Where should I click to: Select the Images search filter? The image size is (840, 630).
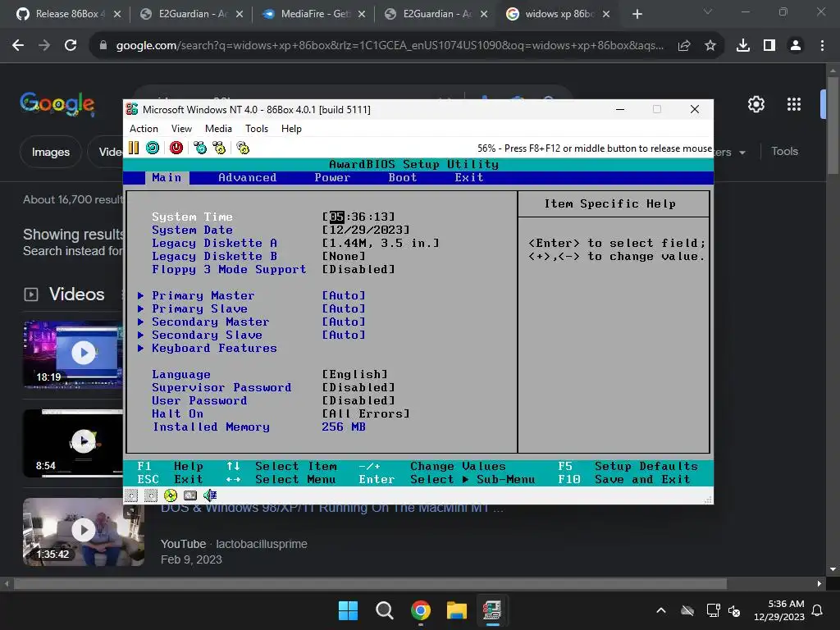[51, 152]
